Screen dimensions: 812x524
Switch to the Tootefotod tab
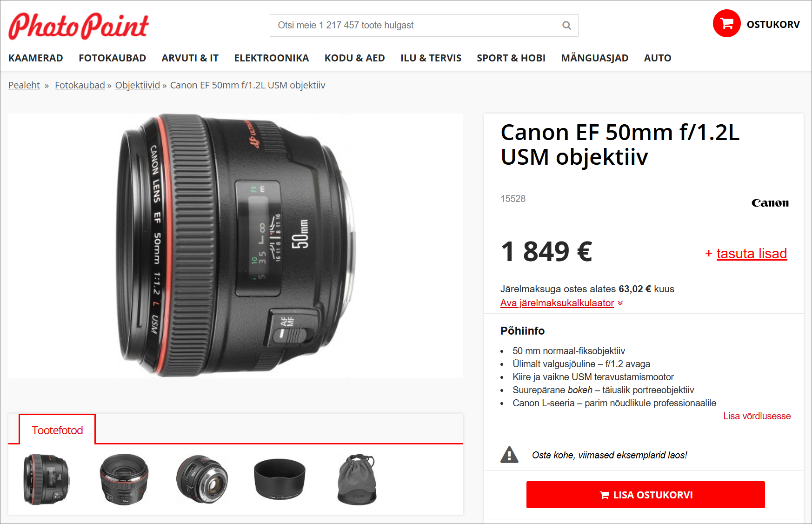pos(57,430)
